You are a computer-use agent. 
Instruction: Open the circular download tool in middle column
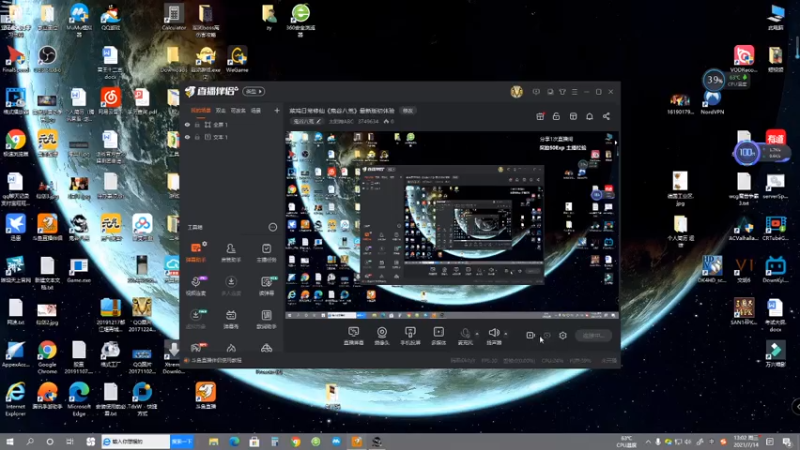click(231, 285)
